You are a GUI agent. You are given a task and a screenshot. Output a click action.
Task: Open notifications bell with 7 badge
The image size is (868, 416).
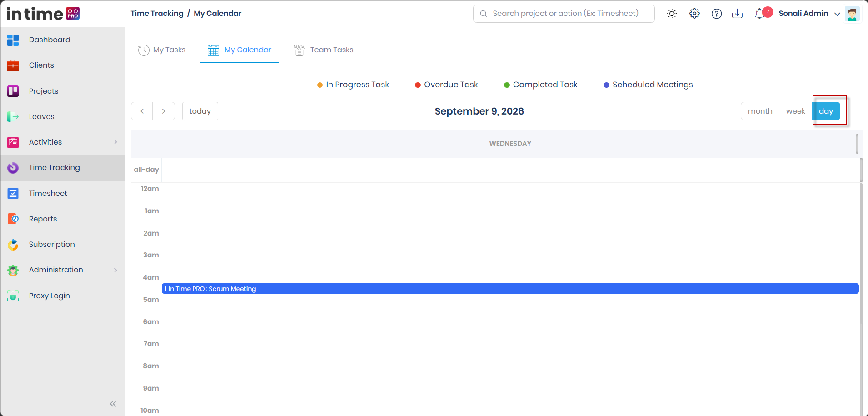coord(763,13)
